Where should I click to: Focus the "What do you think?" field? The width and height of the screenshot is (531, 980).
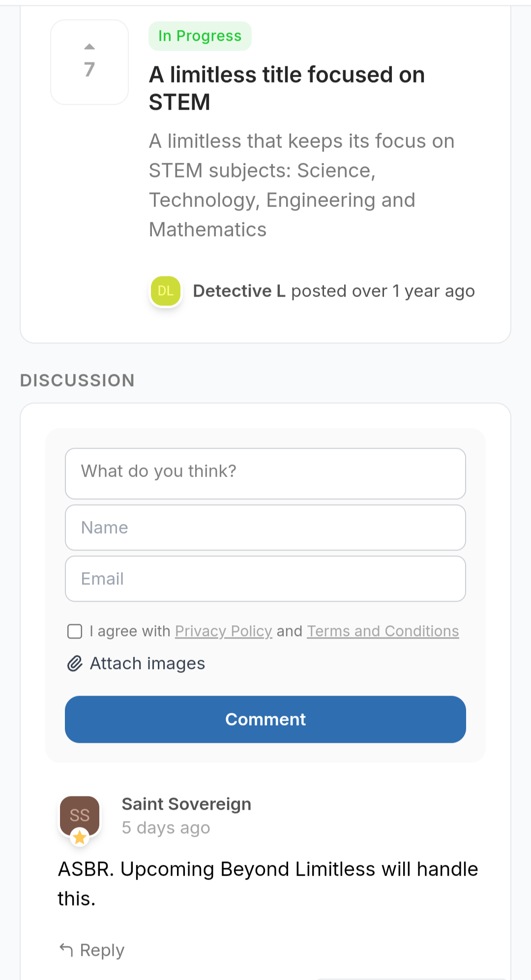pos(265,473)
